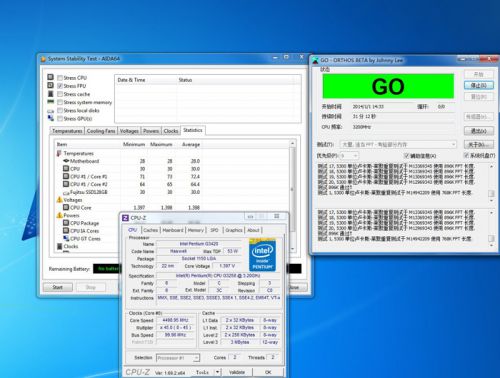Select the Statistics tab
This screenshot has width=500, height=378.
(x=193, y=130)
